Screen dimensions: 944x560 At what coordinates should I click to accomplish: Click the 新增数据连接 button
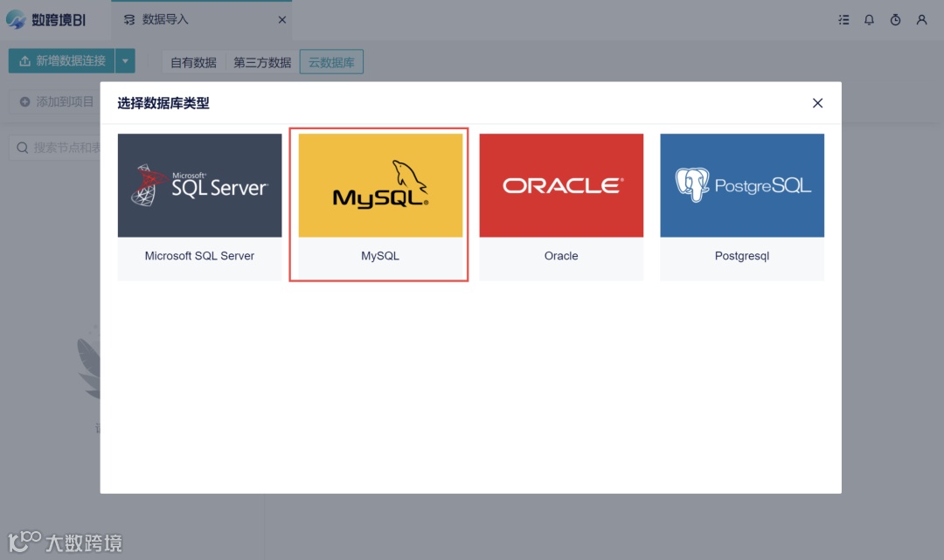click(x=61, y=61)
